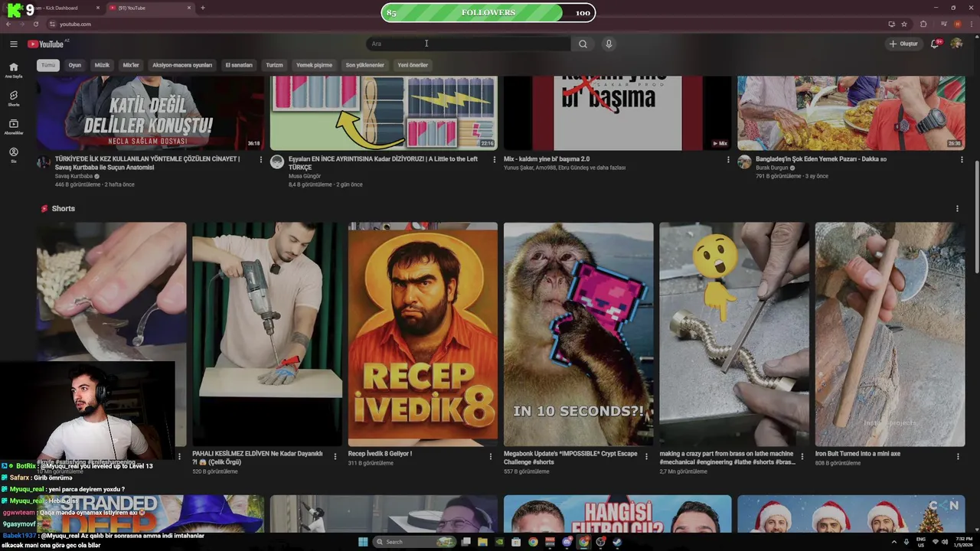This screenshot has width=980, height=551.
Task: Open the Iron Bolt mini axe short thumbnail
Action: [890, 334]
